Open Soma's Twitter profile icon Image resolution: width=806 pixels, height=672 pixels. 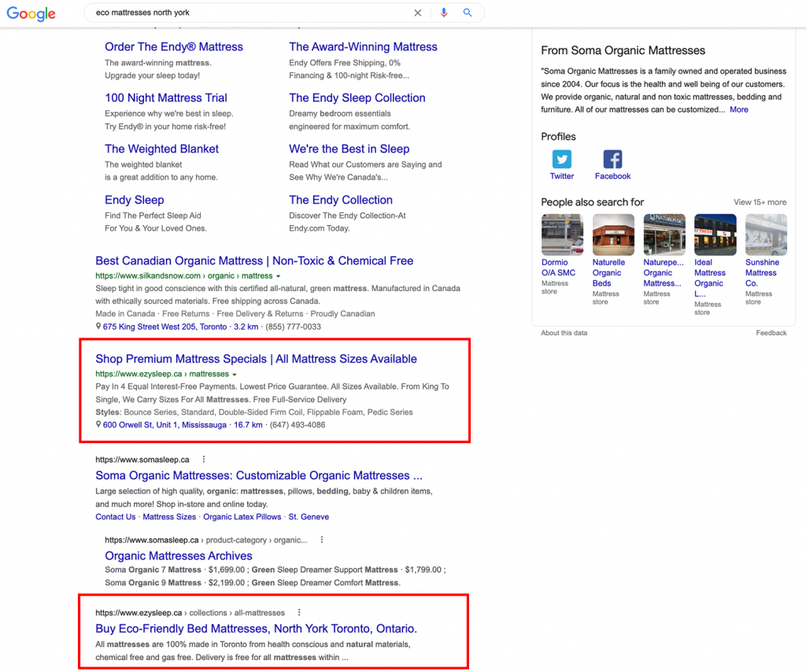point(561,160)
